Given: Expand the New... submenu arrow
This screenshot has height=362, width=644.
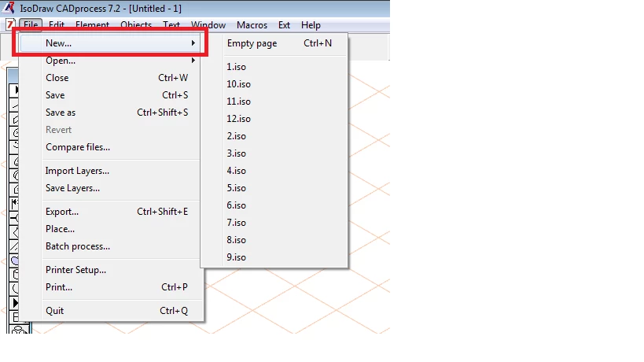Looking at the screenshot, I should pos(193,43).
